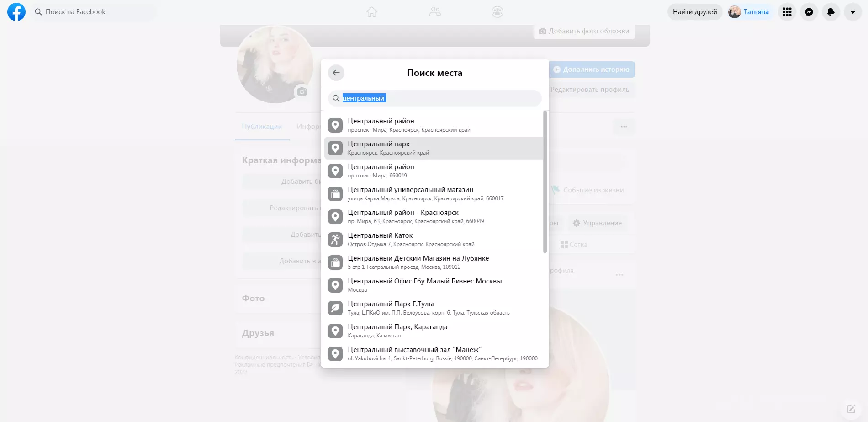Viewport: 868px width, 422px height.
Task: Expand the account dropdown arrow
Action: 853,12
